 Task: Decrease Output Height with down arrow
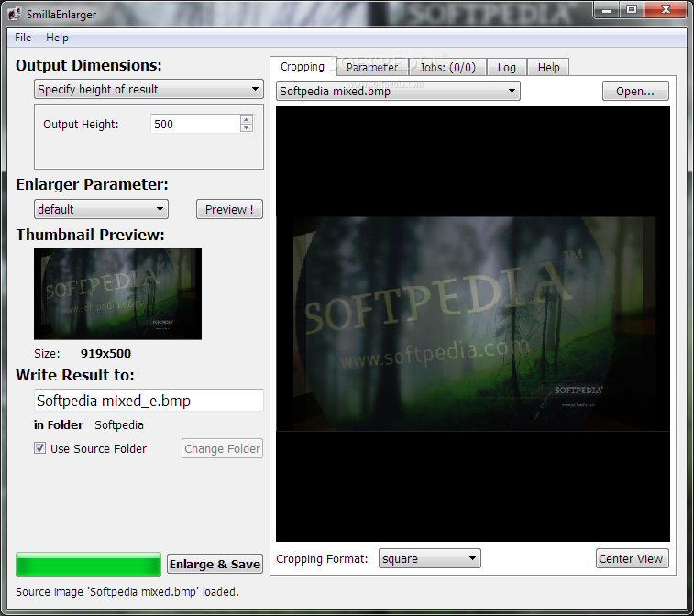[247, 128]
